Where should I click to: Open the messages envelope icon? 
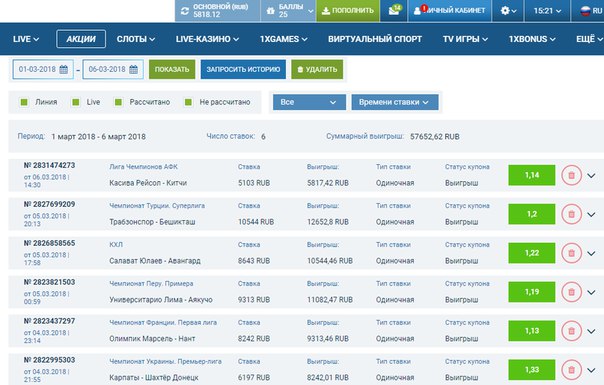click(x=394, y=10)
